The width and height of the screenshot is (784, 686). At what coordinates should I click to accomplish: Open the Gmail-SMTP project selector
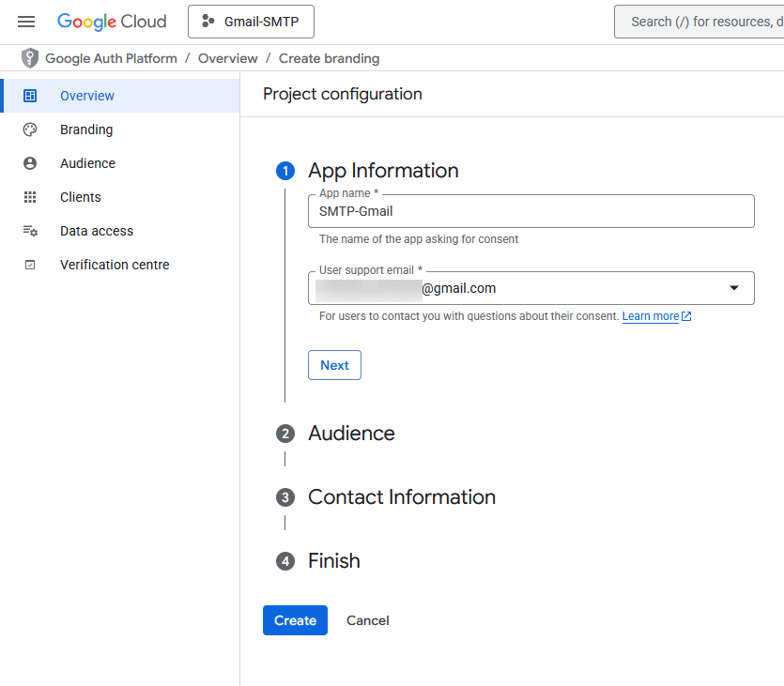point(251,21)
